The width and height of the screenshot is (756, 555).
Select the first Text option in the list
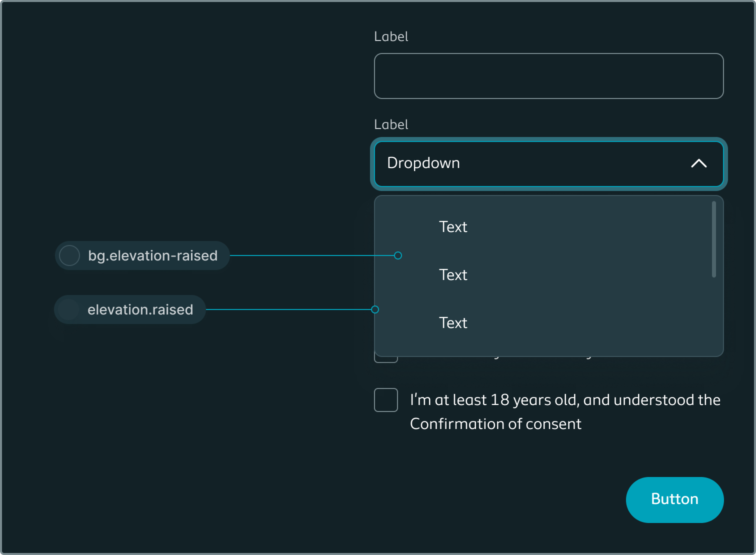453,227
